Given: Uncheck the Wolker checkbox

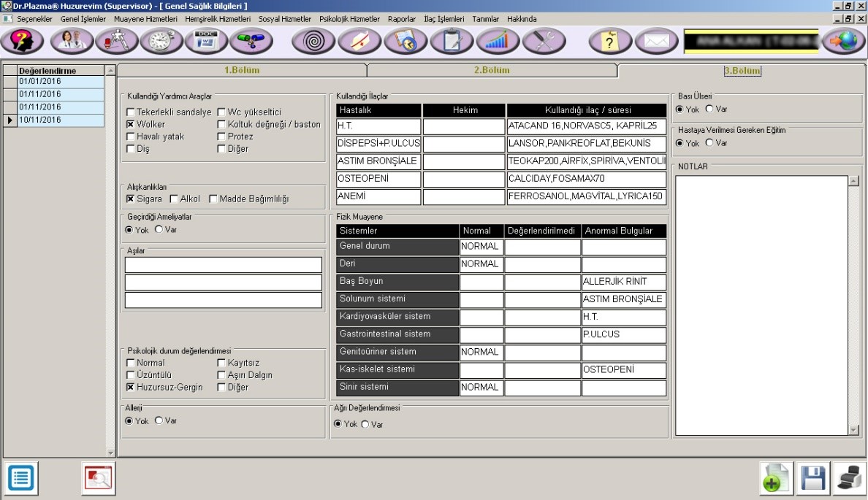Looking at the screenshot, I should pyautogui.click(x=131, y=124).
